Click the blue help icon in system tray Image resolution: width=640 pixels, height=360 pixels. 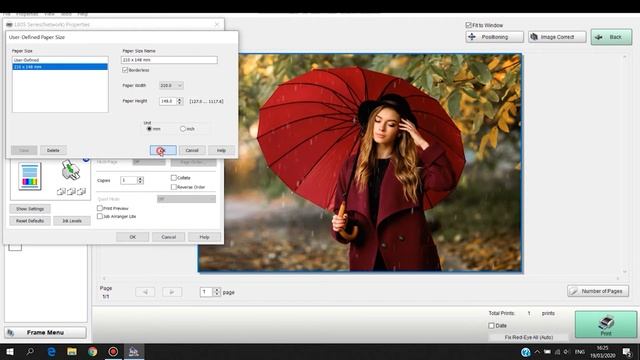pyautogui.click(x=526, y=352)
